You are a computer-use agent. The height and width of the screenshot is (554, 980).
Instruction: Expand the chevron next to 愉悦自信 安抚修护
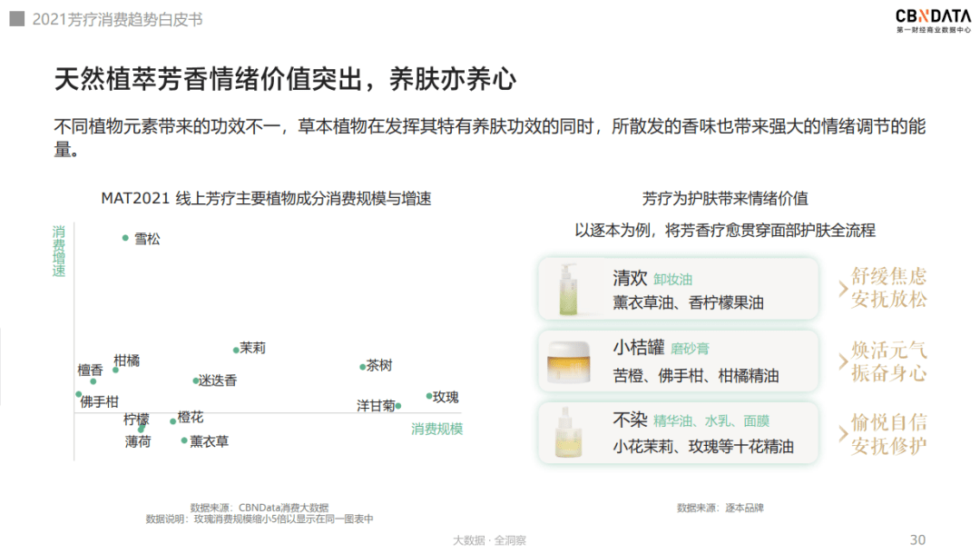point(842,434)
